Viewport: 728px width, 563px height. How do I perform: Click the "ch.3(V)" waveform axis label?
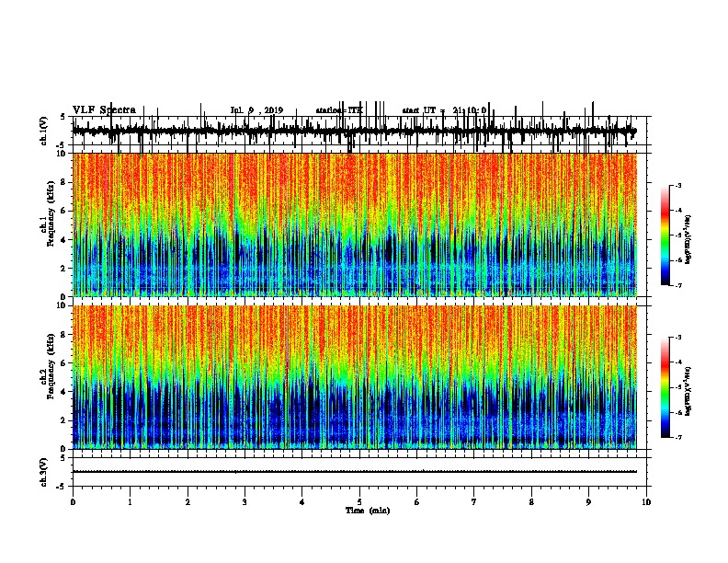[44, 472]
